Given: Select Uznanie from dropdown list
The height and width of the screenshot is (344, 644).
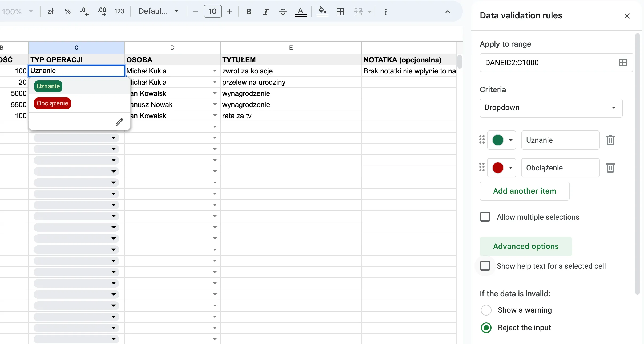Looking at the screenshot, I should point(48,86).
